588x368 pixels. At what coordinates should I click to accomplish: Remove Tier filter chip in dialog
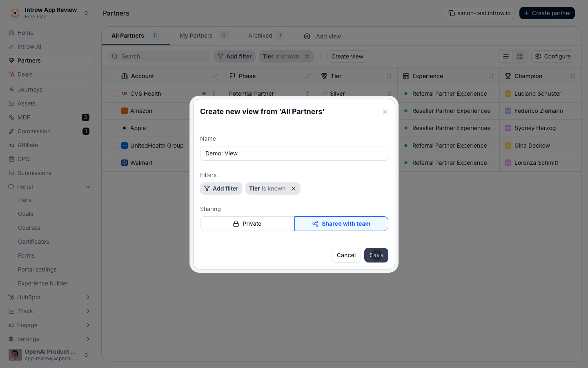point(294,188)
